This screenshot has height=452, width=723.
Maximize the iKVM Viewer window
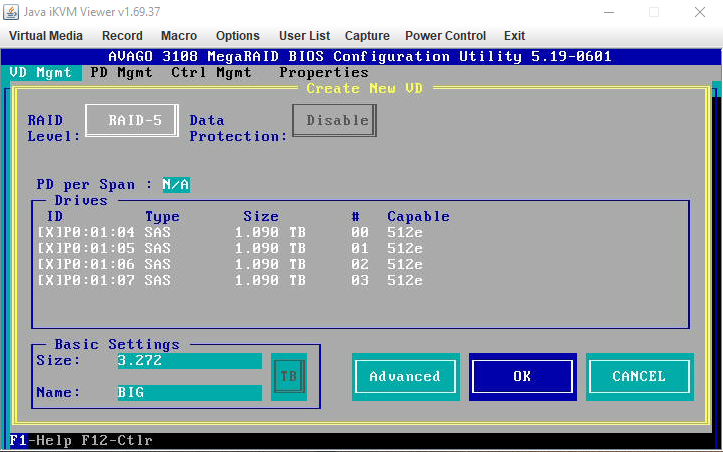tap(654, 12)
